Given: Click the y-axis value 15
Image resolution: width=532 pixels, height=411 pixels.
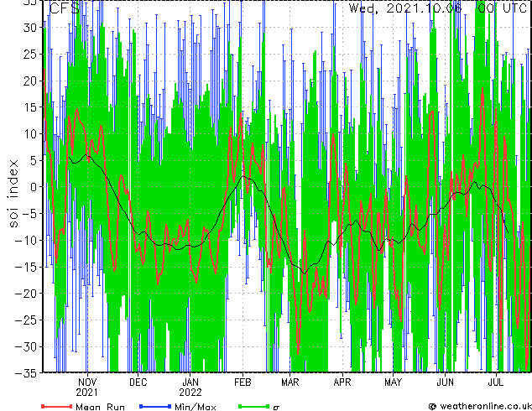Looking at the screenshot, I should [30, 107].
